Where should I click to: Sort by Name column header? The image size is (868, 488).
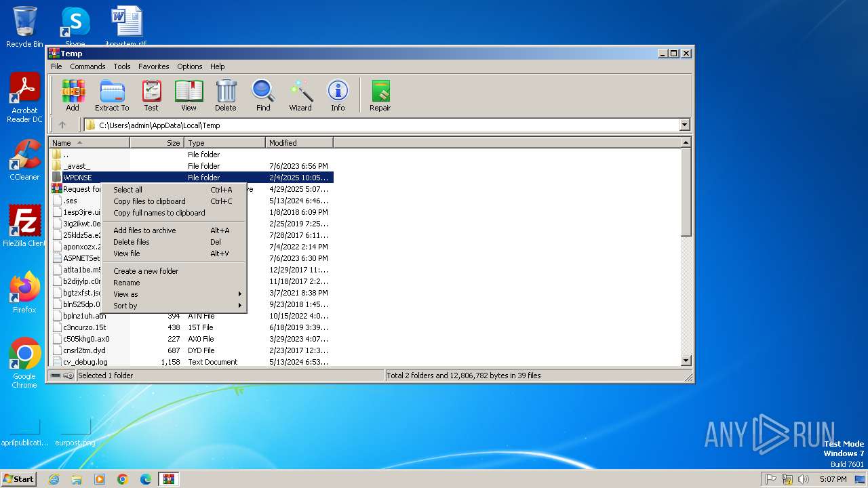click(x=89, y=143)
